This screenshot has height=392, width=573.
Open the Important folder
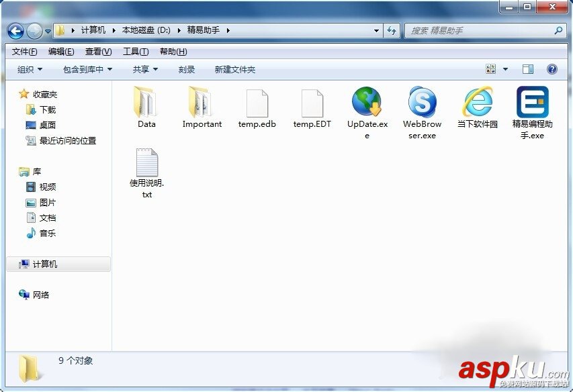tap(202, 107)
